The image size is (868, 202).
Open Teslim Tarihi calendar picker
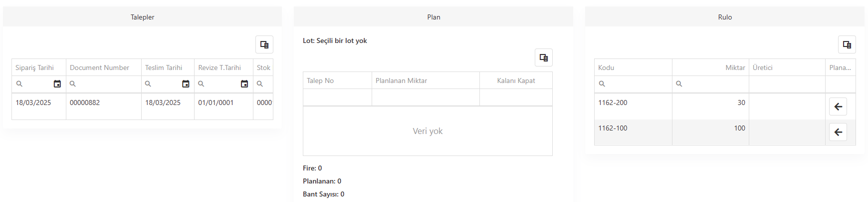point(186,84)
